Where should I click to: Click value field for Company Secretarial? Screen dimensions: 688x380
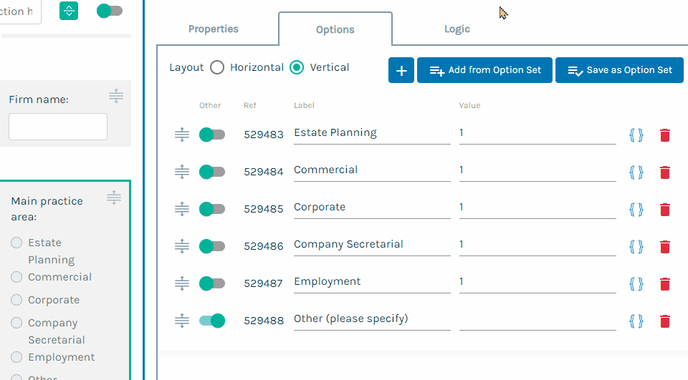click(538, 245)
